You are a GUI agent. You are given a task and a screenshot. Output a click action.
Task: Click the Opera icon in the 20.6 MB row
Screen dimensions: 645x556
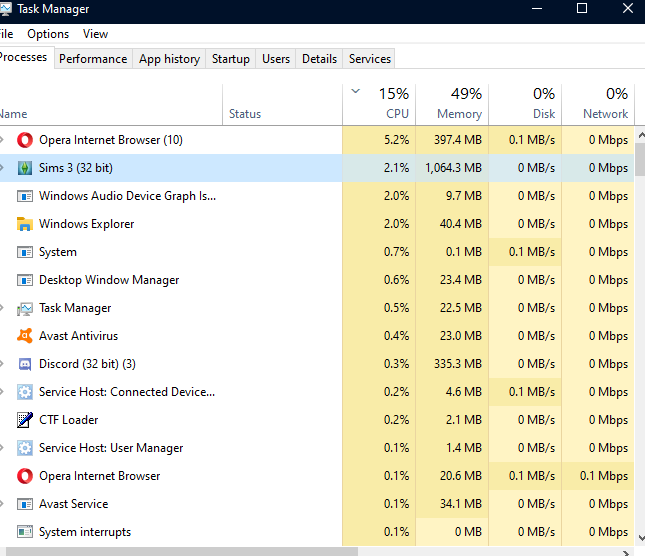pos(25,476)
